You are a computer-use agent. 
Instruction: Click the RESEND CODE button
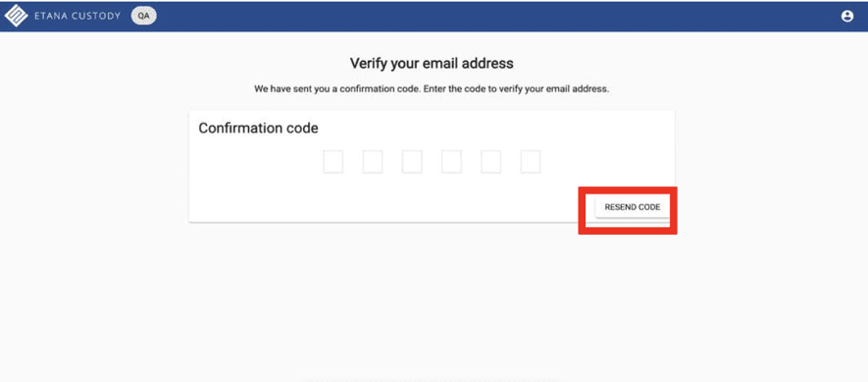point(633,207)
